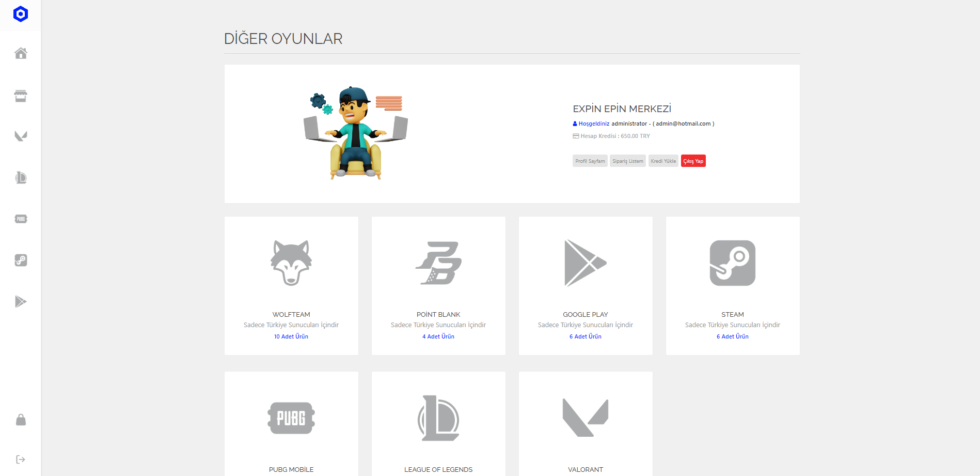Viewport: 980px width, 476px height.
Task: Click the Hesap Kredisi 650.00 TRY text
Action: tap(615, 136)
